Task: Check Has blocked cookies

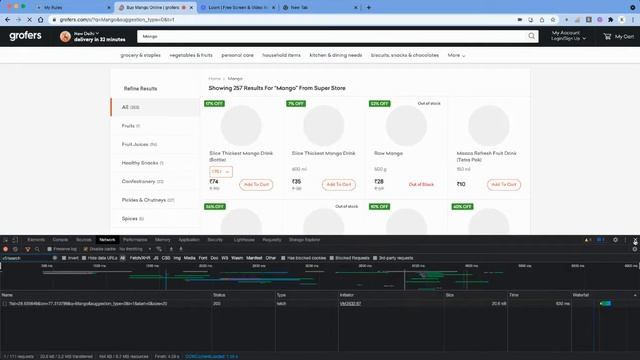Action: (283, 258)
